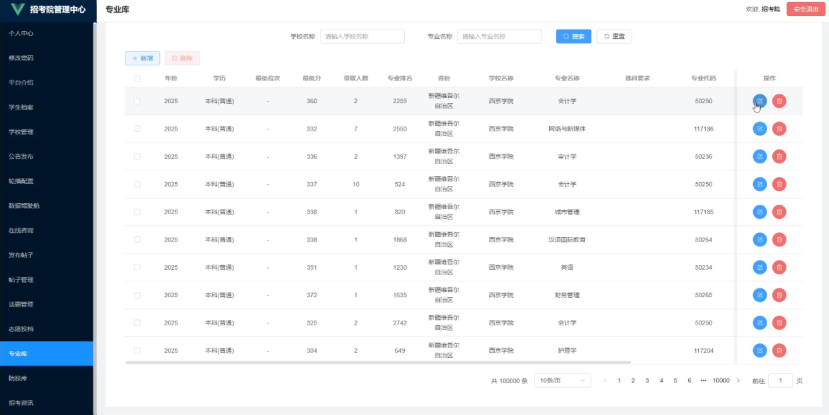Click the sidebar vertical scrollbar
Viewport: 829px width, 415px height.
pyautogui.click(x=95, y=217)
